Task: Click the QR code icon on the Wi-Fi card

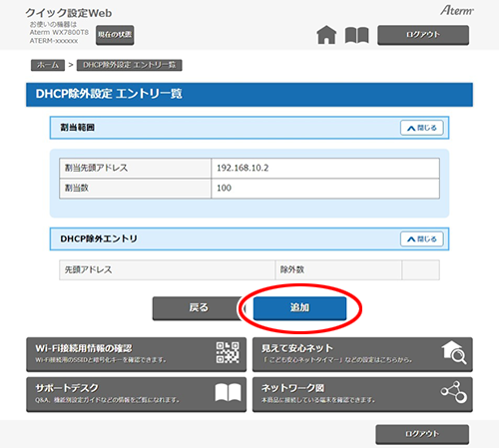Action: [228, 352]
